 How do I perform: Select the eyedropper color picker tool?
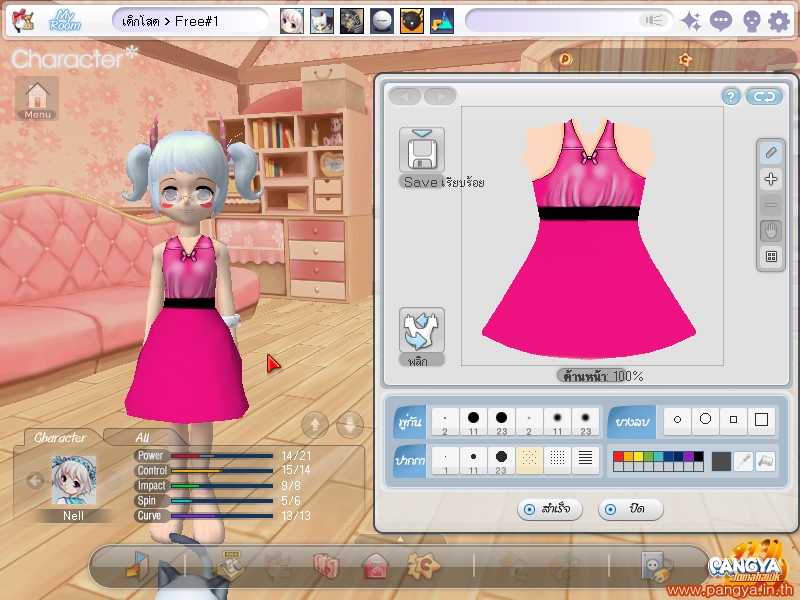[744, 461]
